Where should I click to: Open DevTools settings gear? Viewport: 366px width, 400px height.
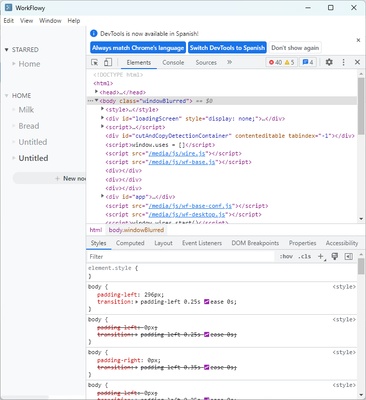point(329,62)
